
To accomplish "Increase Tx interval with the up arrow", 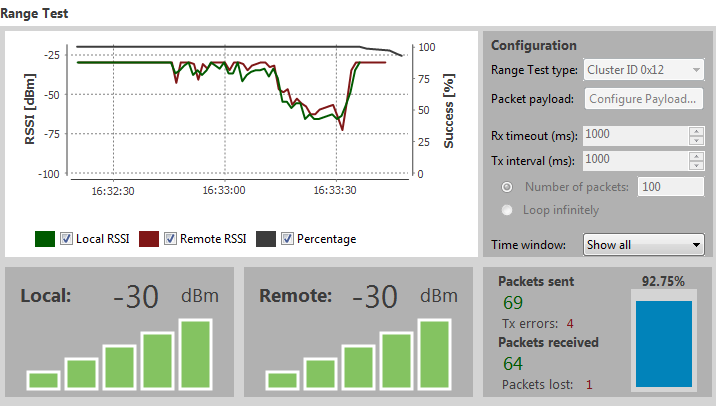I will coord(696,155).
